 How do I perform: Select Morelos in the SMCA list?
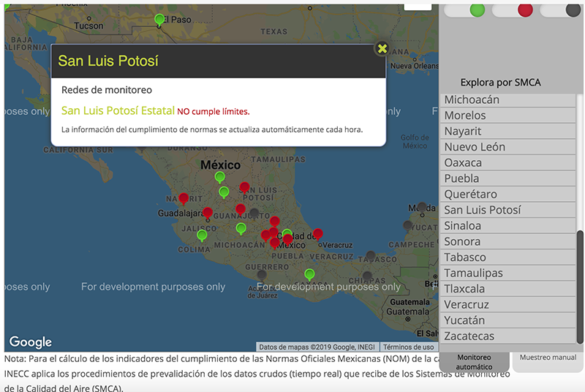coord(507,116)
